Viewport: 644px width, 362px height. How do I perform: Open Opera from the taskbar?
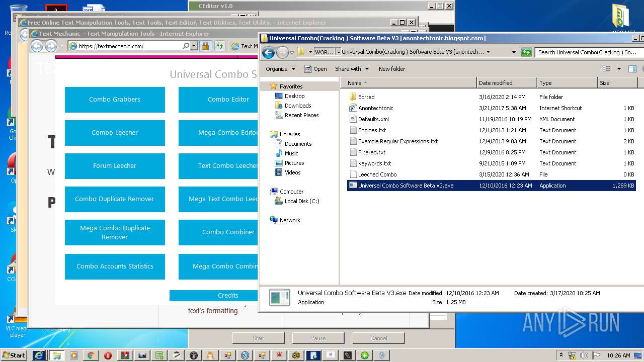click(x=108, y=355)
